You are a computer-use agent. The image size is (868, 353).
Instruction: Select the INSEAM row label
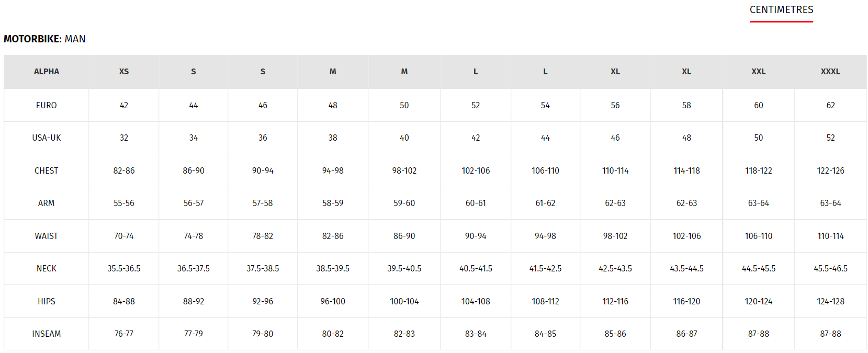click(x=47, y=334)
